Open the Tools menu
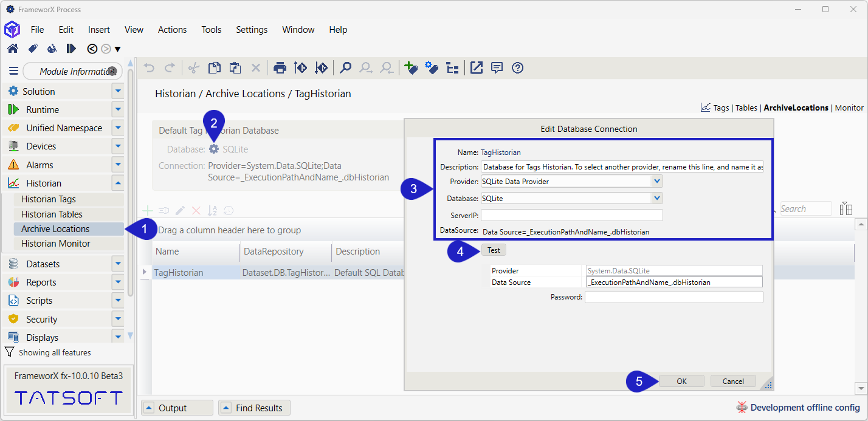This screenshot has width=868, height=421. coord(212,30)
